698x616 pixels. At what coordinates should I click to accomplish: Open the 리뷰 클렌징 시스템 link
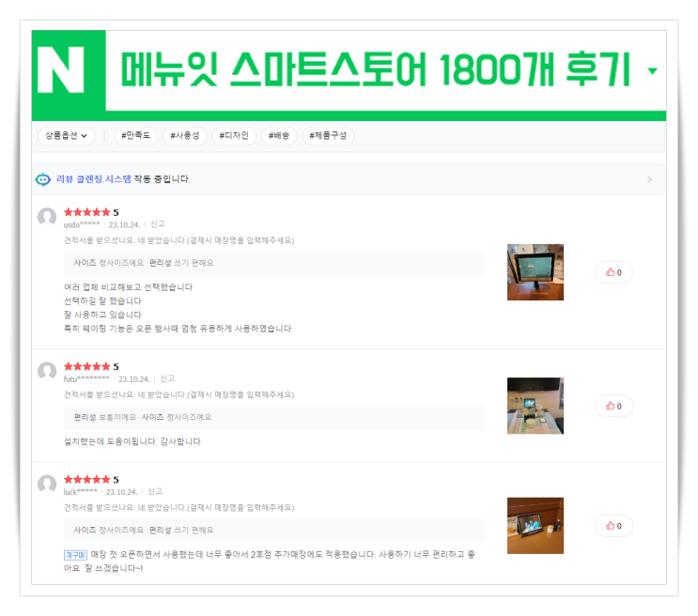(94, 179)
